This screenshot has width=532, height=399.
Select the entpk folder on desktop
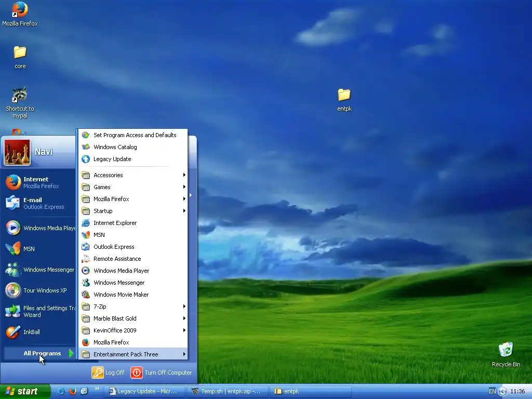coord(344,100)
